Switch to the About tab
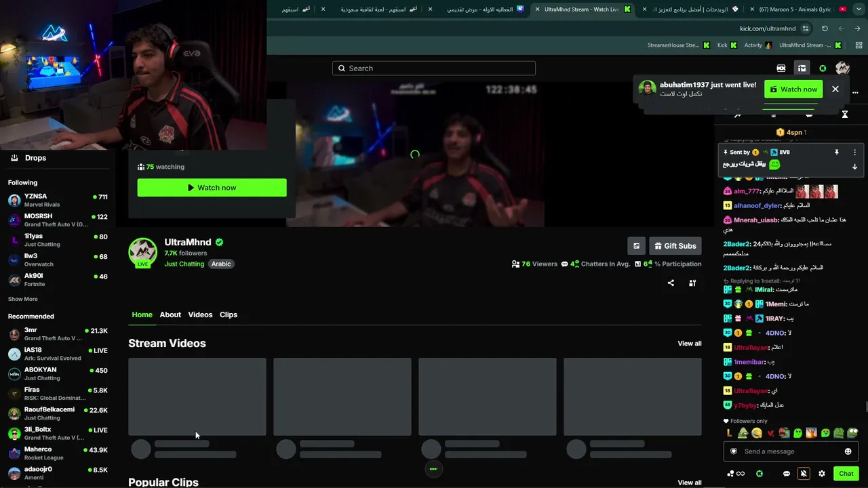Viewport: 868px width, 488px height. 170,314
